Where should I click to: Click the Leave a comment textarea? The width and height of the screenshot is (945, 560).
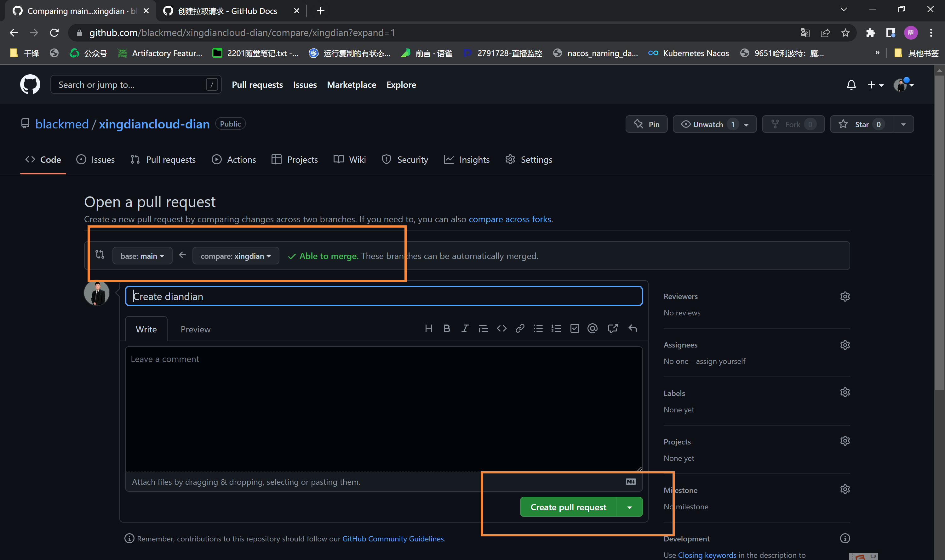[384, 409]
